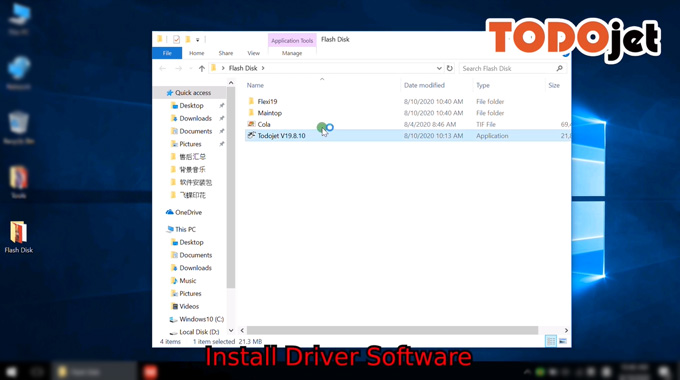
Task: Expand the chevron after Flash Disk in the path
Action: point(263,68)
